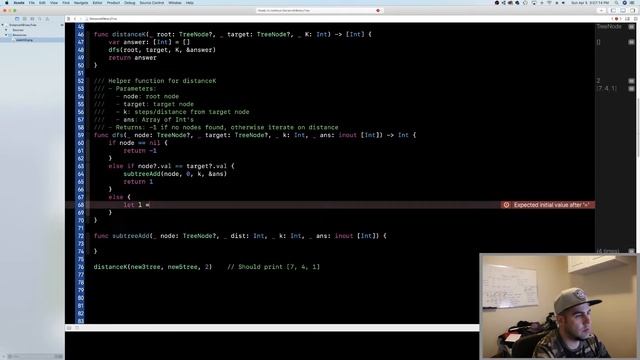This screenshot has width=640, height=360.
Task: Open the File menu
Action: [31, 3]
